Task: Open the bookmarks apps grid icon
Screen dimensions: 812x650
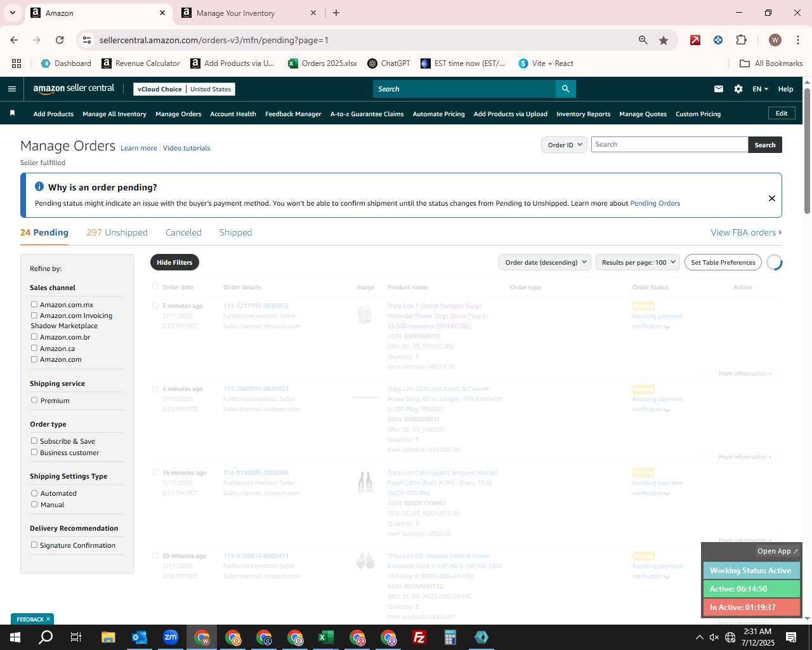Action: 16,63
